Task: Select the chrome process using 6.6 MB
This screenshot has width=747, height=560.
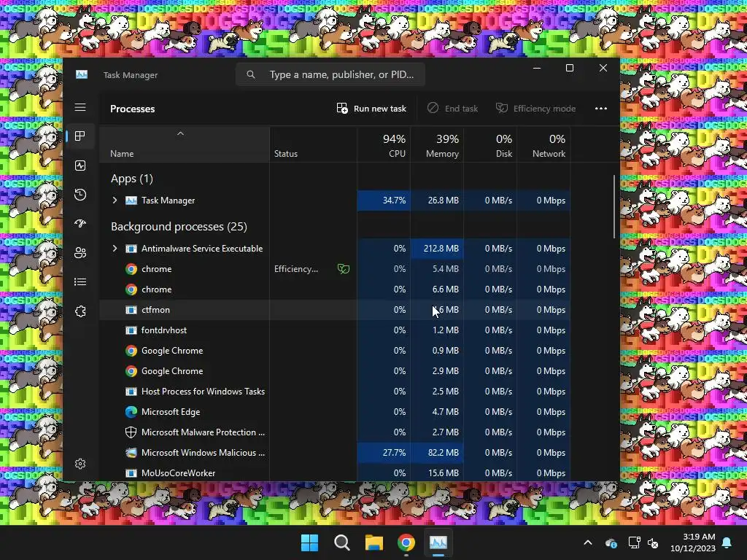Action: (335, 289)
